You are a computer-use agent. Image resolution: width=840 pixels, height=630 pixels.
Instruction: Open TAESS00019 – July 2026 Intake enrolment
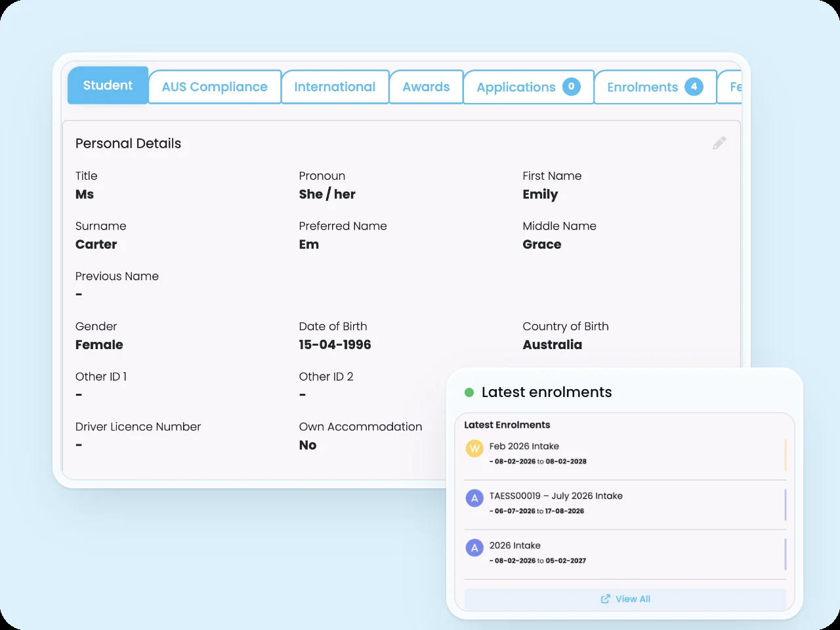(x=625, y=503)
